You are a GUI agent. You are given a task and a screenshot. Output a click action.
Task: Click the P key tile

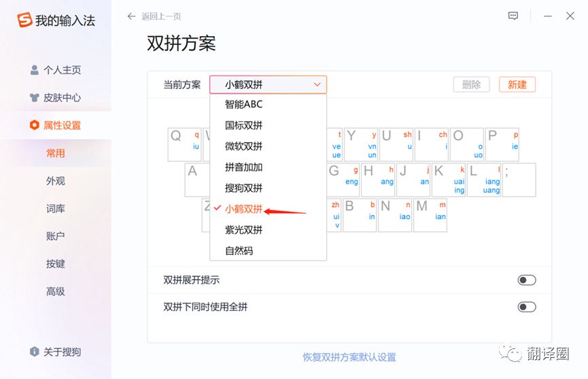(x=502, y=144)
